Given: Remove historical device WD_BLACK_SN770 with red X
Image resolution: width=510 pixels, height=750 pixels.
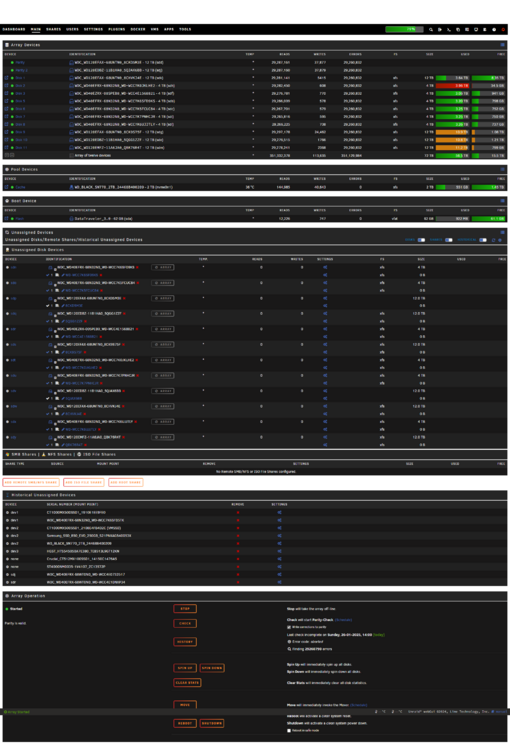Looking at the screenshot, I should click(x=238, y=543).
